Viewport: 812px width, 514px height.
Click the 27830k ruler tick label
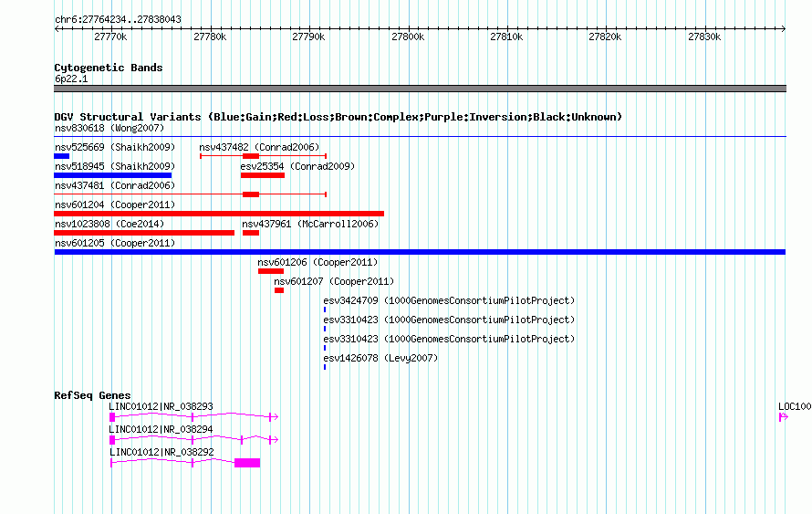tap(704, 37)
